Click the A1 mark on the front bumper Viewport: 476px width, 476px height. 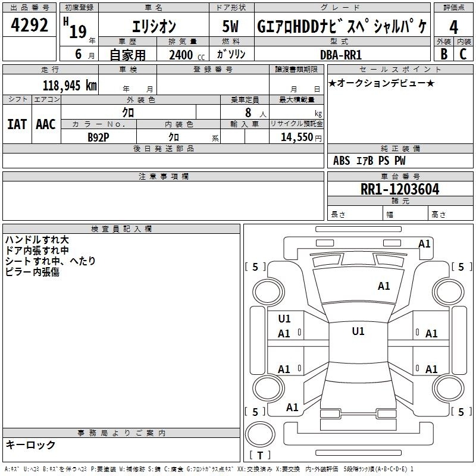[x=424, y=243]
